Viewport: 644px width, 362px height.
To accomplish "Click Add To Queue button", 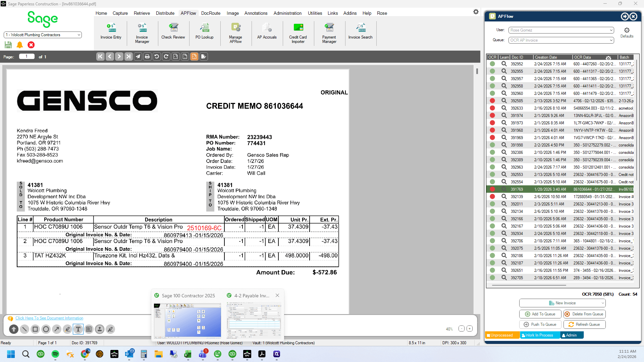I will pyautogui.click(x=540, y=314).
